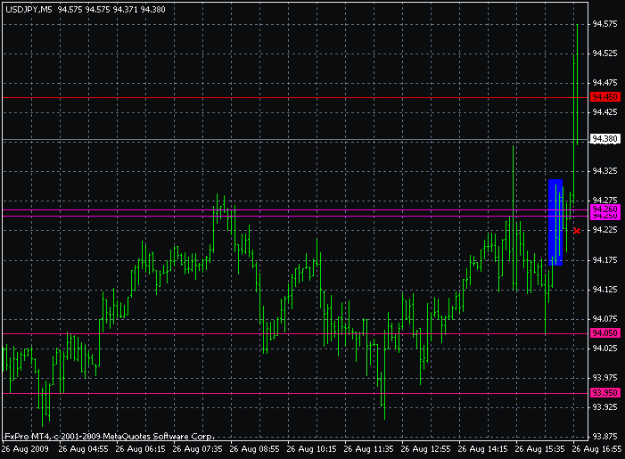Click the 94.275 price scale value
The image size is (625, 459).
[605, 200]
